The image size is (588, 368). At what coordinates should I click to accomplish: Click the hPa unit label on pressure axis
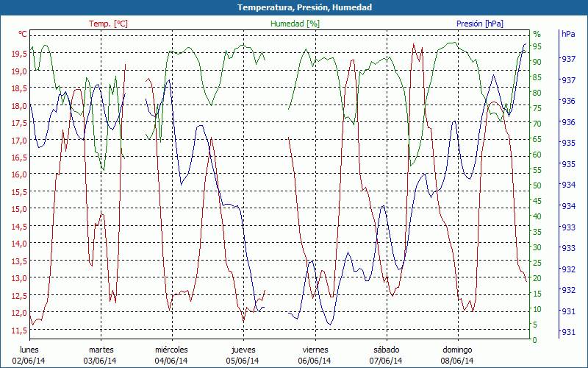(568, 34)
